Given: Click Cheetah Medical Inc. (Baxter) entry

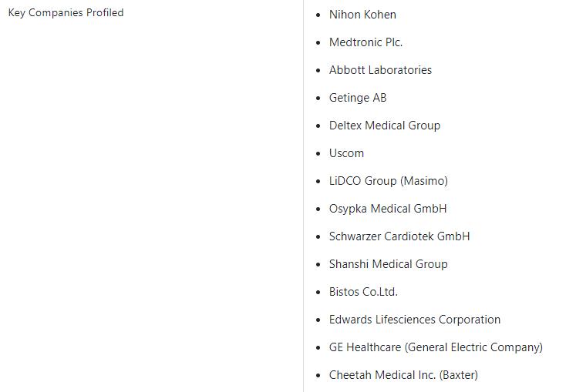Looking at the screenshot, I should tap(403, 375).
